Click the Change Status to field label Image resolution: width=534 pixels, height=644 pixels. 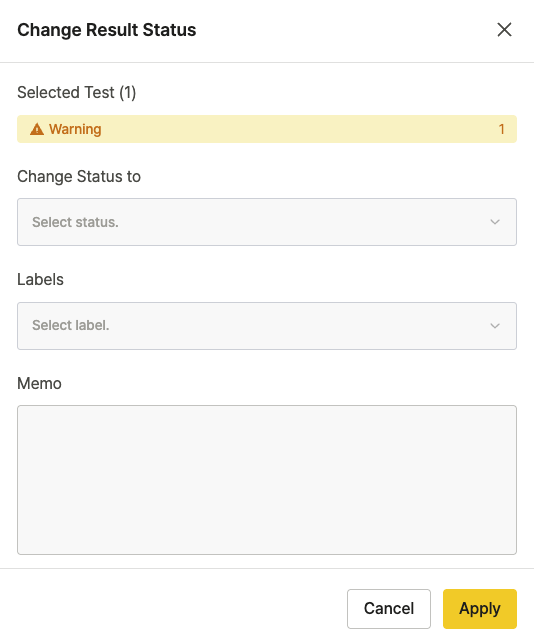[79, 177]
